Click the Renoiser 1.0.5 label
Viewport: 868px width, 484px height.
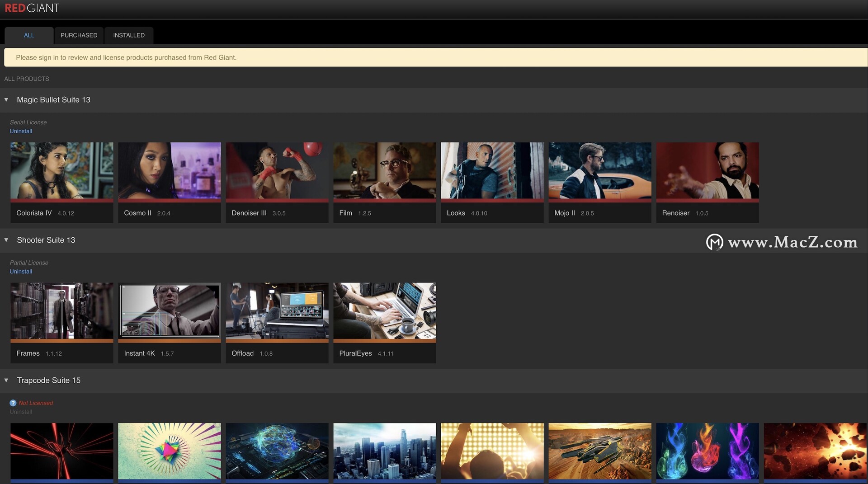[x=685, y=213]
